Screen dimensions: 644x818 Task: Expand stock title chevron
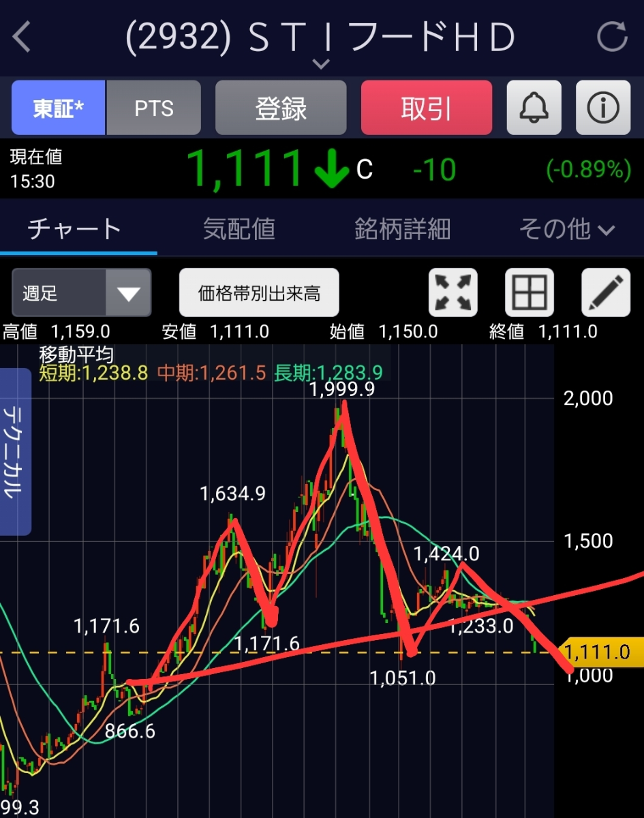click(321, 64)
